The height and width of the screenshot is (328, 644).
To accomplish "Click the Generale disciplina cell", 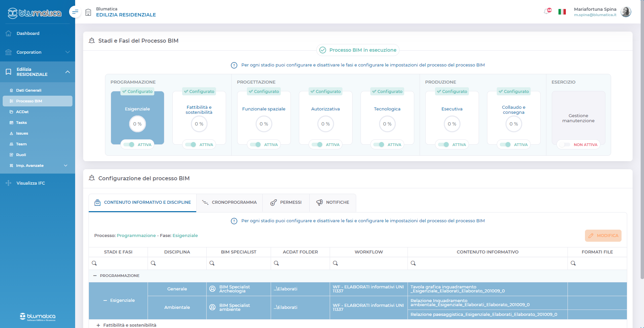I will point(177,289).
